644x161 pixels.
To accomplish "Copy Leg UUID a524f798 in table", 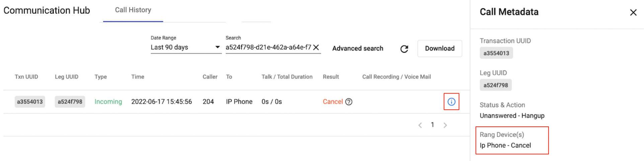I will click(70, 102).
